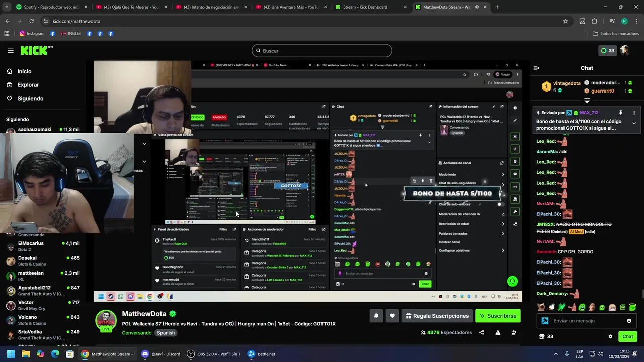
Task: Open the INGLES bookmark
Action: click(x=71, y=34)
